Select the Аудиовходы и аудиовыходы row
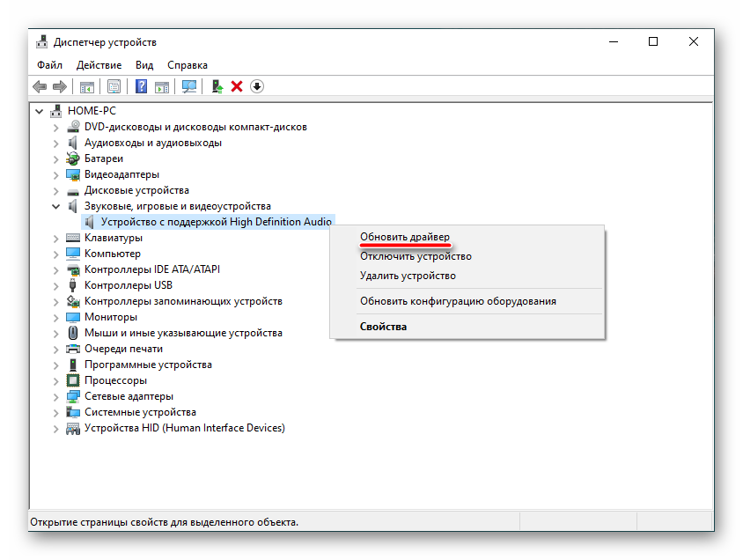The image size is (743, 560). coord(152,143)
